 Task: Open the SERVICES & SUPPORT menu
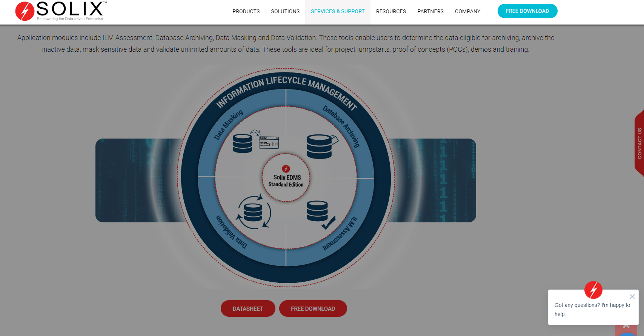(338, 11)
